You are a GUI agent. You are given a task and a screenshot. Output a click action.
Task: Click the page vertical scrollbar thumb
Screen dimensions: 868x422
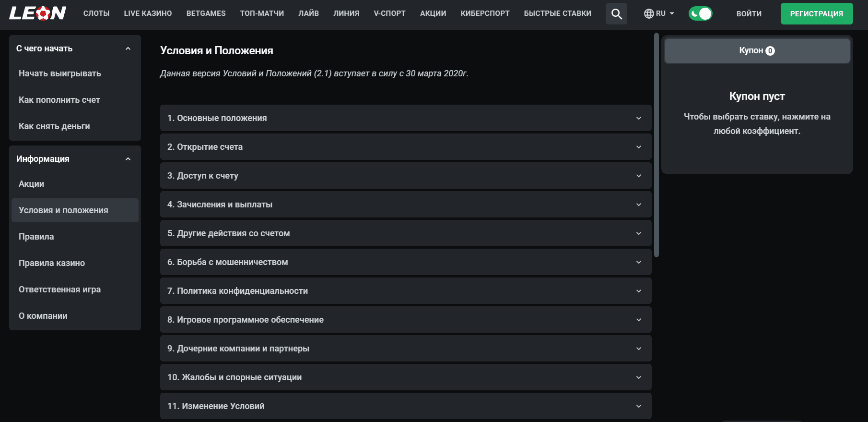click(657, 145)
